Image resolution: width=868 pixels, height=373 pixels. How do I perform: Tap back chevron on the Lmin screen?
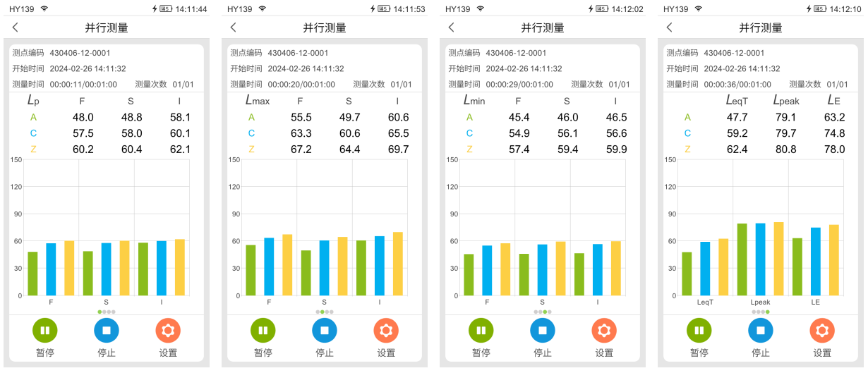point(452,27)
